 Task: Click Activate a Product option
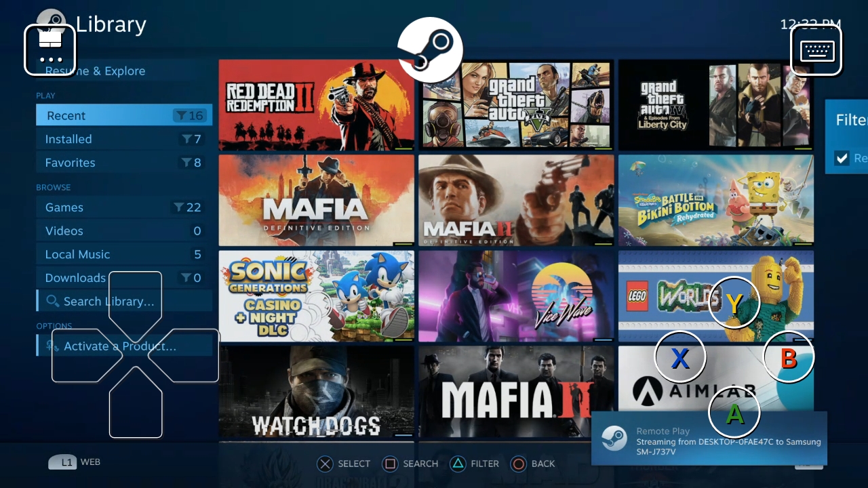[x=123, y=346]
